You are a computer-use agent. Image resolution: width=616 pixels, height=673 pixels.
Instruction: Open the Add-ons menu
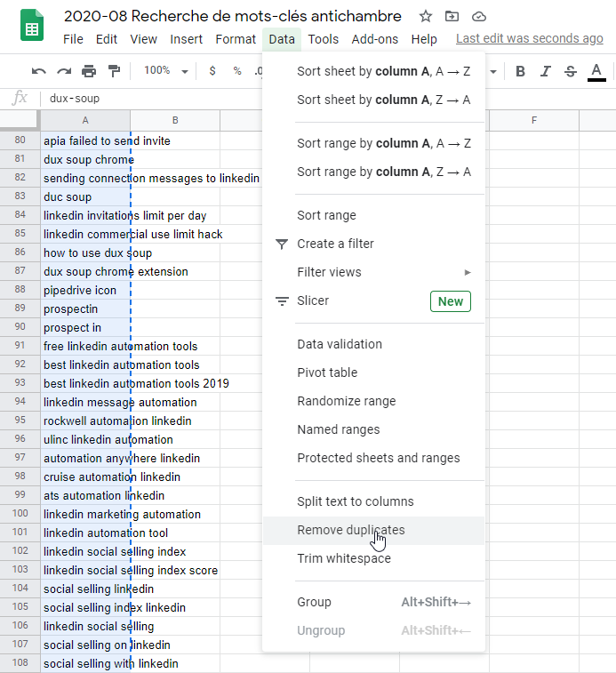tap(375, 39)
